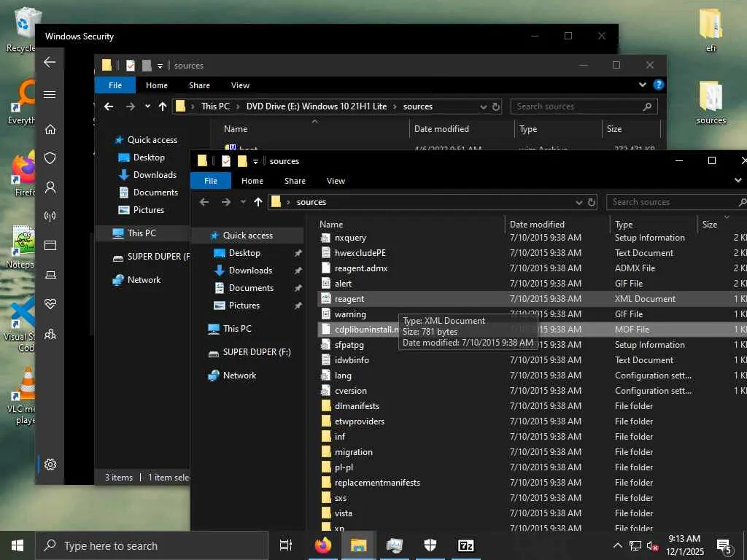
Task: Expand address bar history in front sources window
Action: pos(578,202)
